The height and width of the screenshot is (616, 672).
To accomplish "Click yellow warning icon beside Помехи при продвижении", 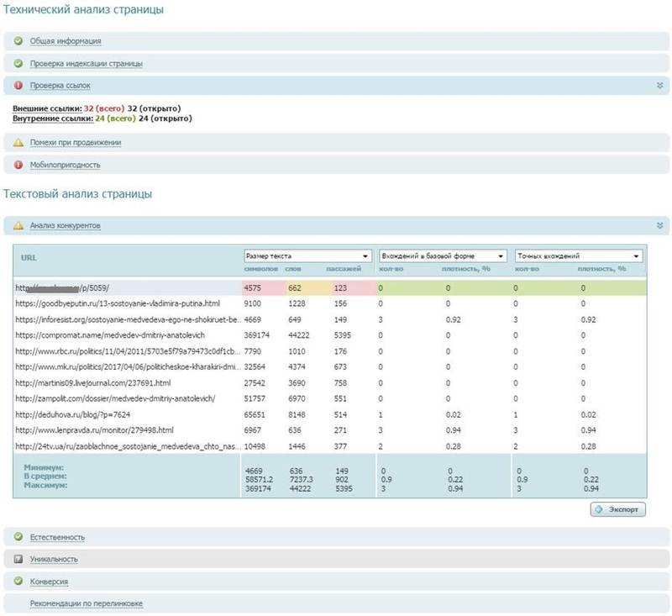I will [x=18, y=142].
